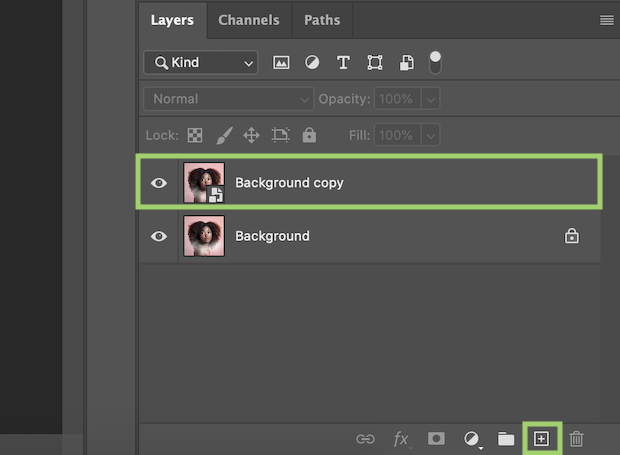Lock image pixels with brush icon

[224, 135]
